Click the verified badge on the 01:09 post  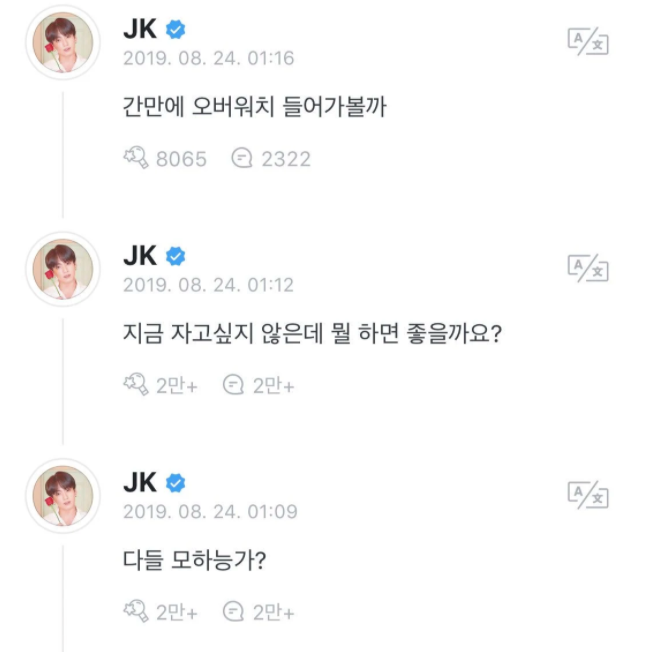[x=175, y=483]
